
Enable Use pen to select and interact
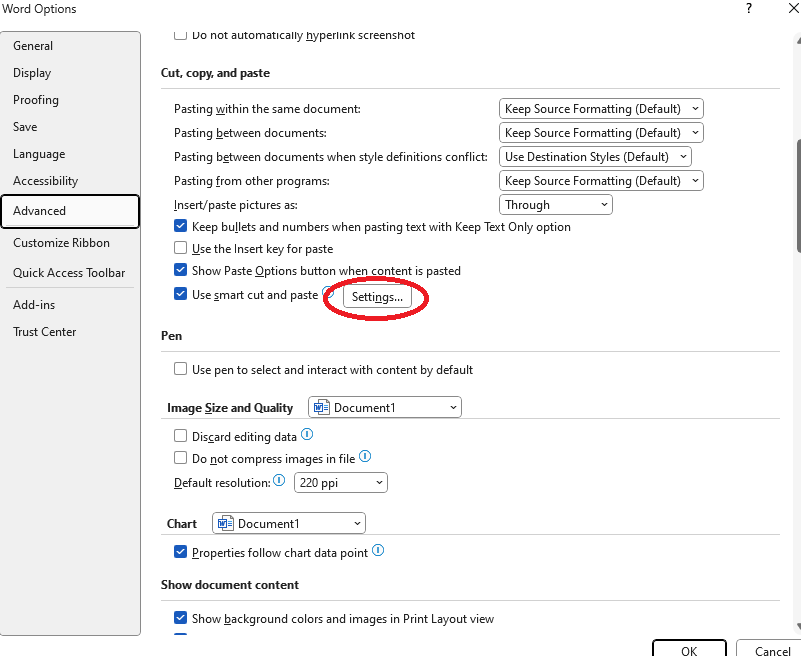tap(180, 369)
